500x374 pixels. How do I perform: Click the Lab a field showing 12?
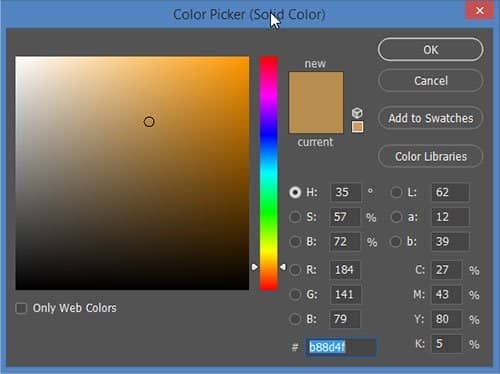click(450, 217)
